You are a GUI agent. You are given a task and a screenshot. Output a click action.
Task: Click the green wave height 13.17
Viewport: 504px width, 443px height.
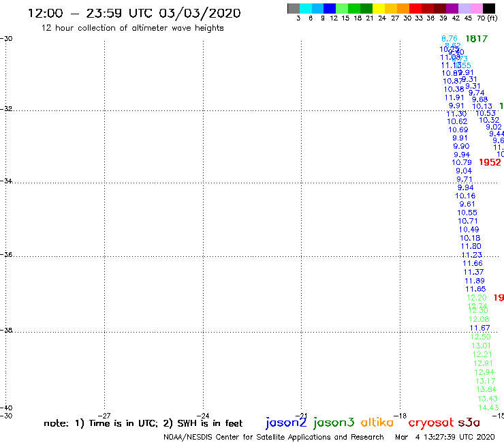coord(486,381)
